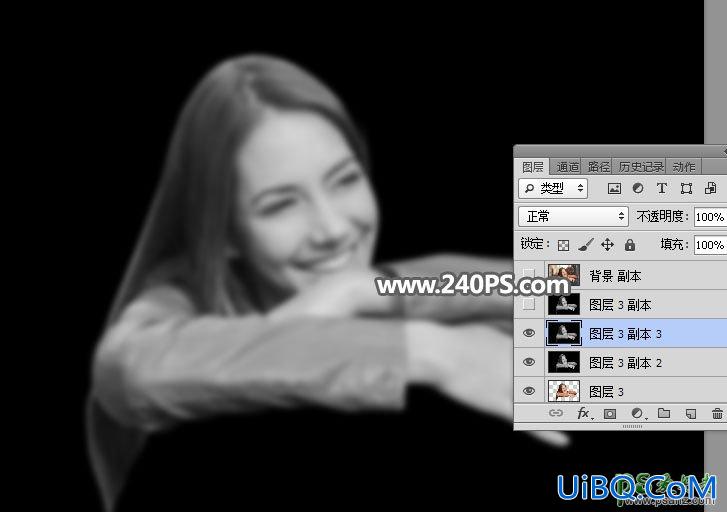Click the layers panel bottom resize grip

[632, 426]
